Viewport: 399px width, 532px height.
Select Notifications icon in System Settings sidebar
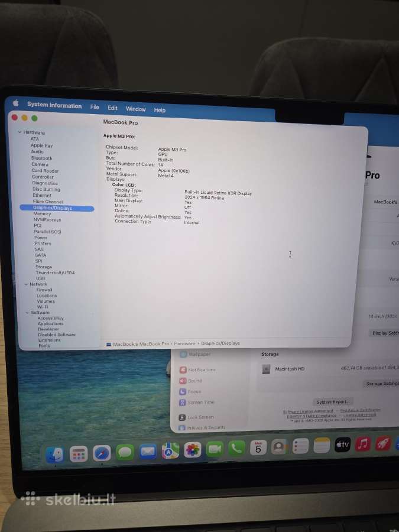coord(183,369)
